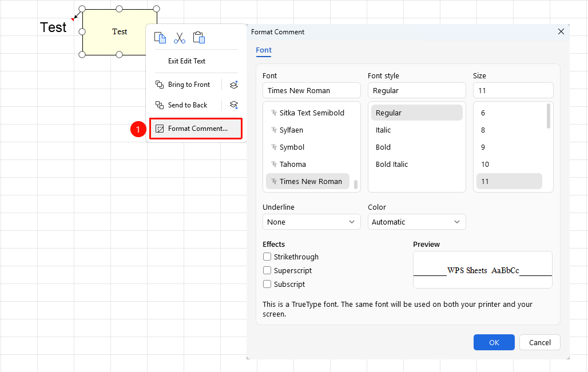Select font size 8

pos(509,130)
